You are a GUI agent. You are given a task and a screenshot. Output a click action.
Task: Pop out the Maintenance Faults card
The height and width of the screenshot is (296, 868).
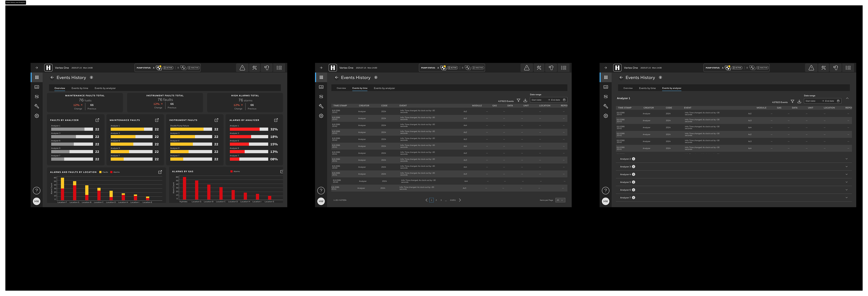[x=157, y=120]
